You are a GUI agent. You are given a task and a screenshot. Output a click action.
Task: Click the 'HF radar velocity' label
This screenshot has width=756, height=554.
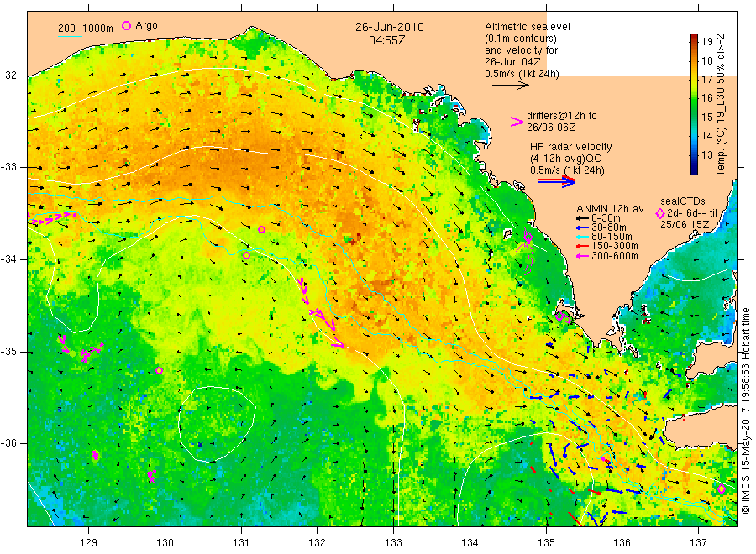(571, 147)
